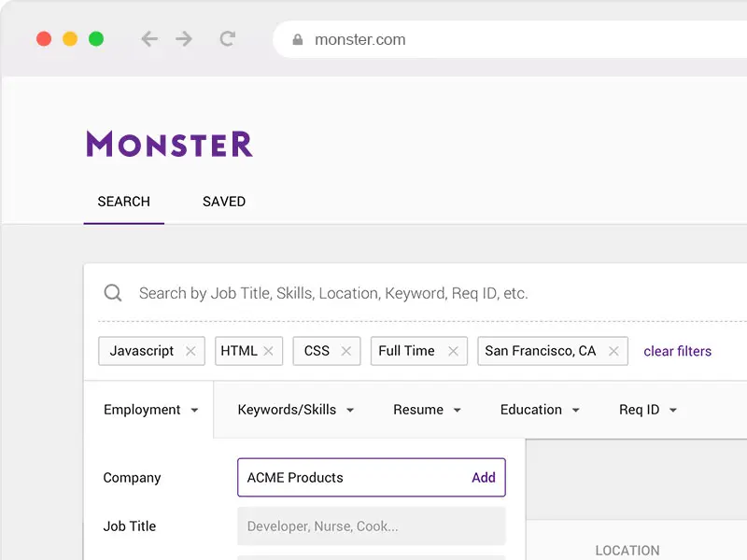Remove the Javascript filter tag
The image size is (747, 560).
190,351
